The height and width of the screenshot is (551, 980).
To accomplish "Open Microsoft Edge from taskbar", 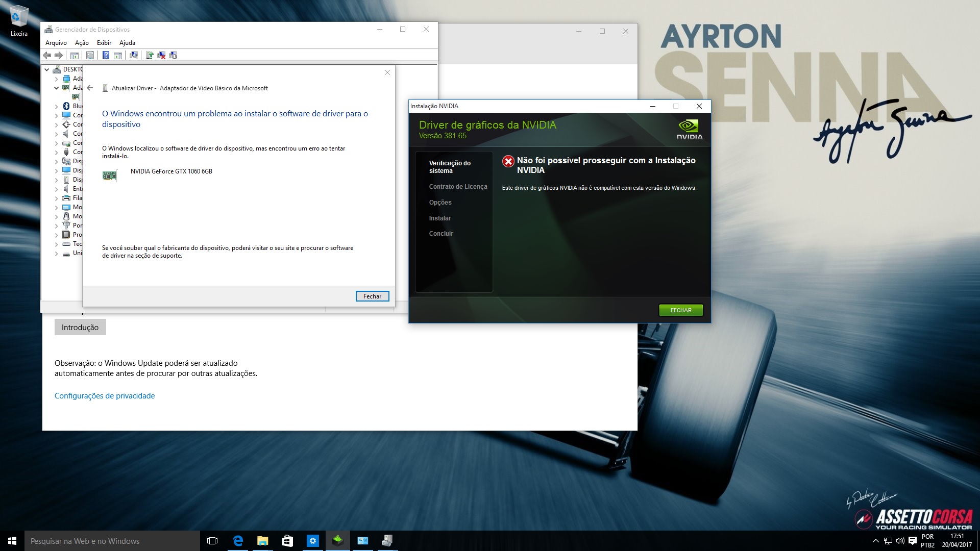I will [238, 541].
